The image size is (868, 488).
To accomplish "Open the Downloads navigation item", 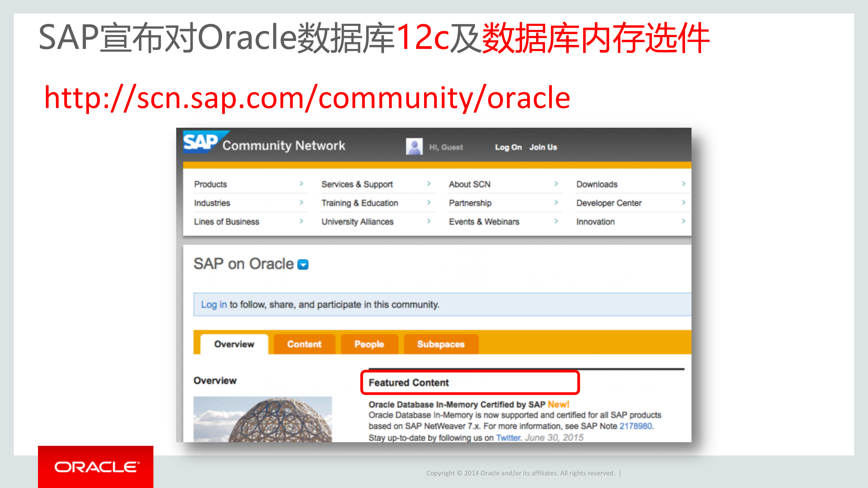I will pyautogui.click(x=597, y=184).
